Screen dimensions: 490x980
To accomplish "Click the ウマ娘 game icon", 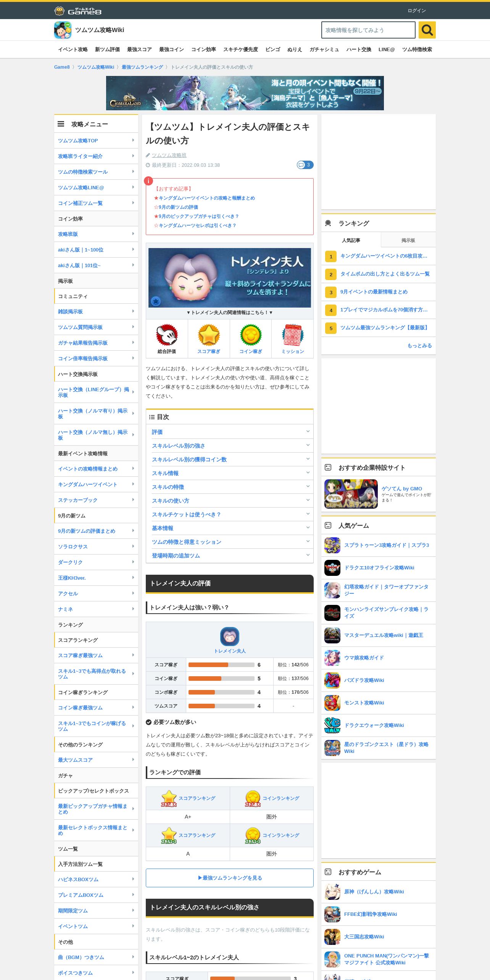I will (x=332, y=658).
